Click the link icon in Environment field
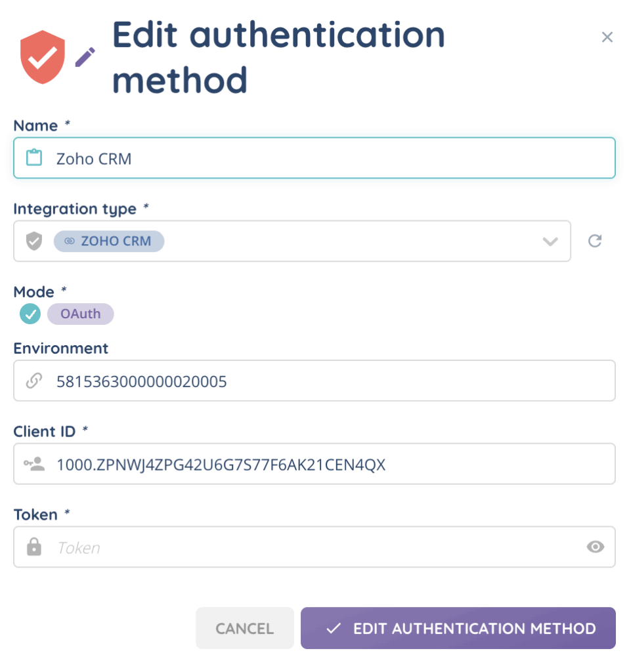Viewport: 629px width, 672px height. [x=33, y=381]
